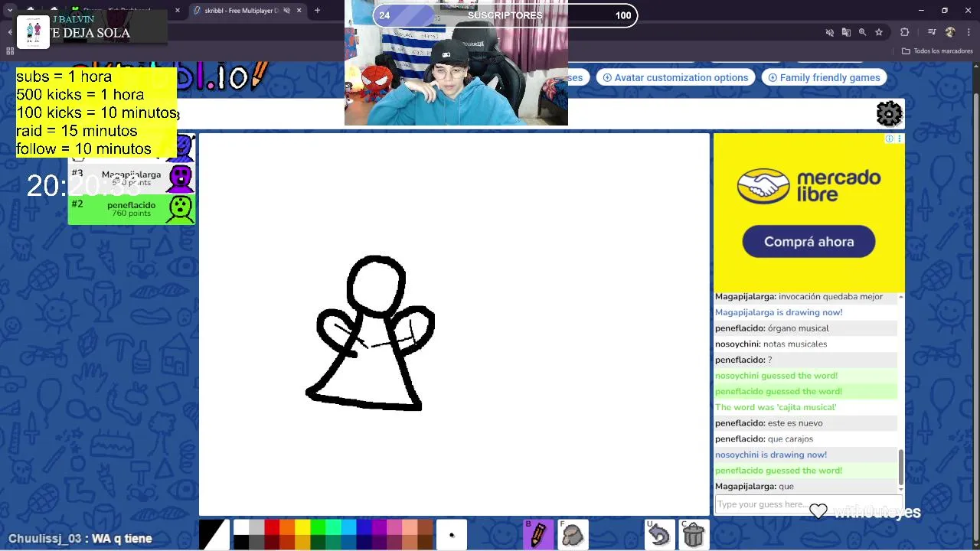Screen dimensions: 980x551
Task: Open the Family friendly games link
Action: (824, 77)
